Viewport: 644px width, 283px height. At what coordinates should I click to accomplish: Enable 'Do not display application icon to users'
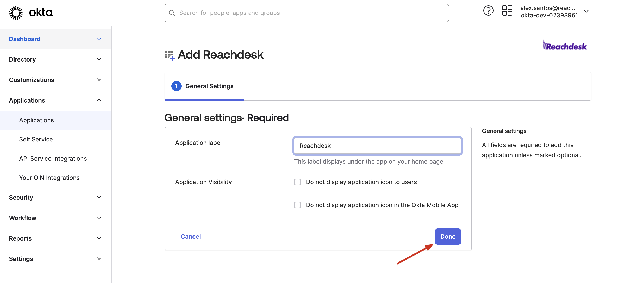point(297,182)
